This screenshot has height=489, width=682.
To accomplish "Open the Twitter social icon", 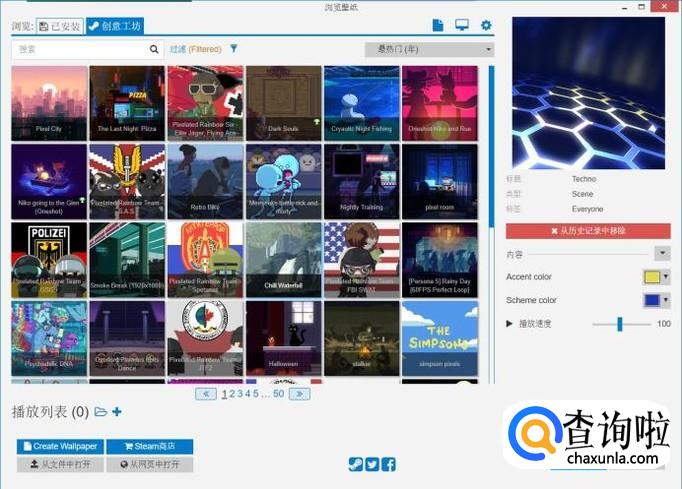I will [x=372, y=464].
